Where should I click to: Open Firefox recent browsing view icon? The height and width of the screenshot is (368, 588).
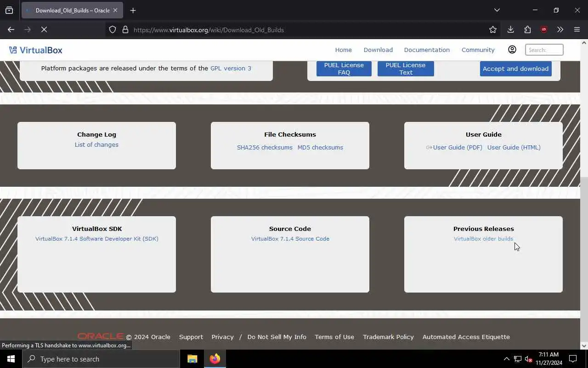coord(9,10)
